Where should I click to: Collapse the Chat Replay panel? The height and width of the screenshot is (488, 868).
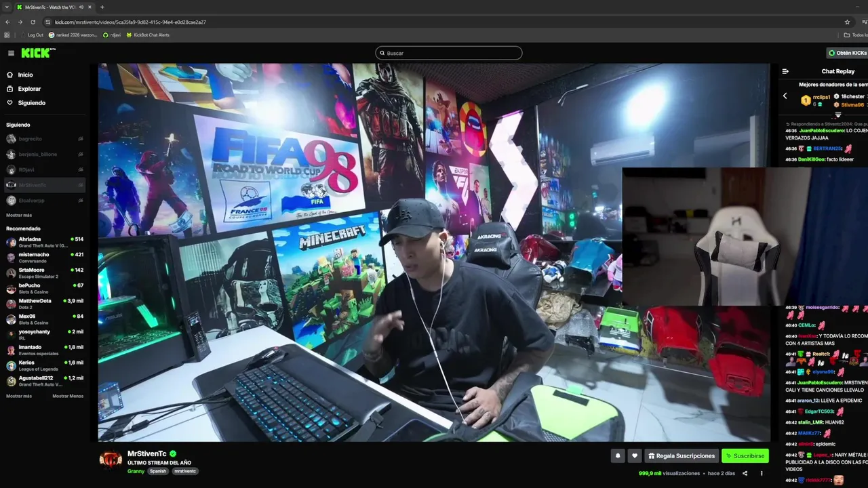(x=785, y=71)
